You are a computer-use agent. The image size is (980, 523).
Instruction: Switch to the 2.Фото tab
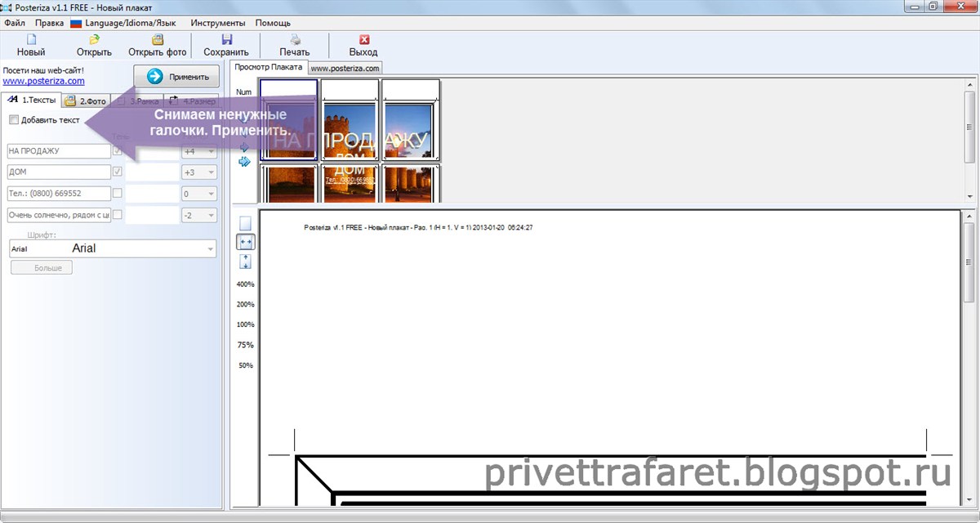(86, 101)
